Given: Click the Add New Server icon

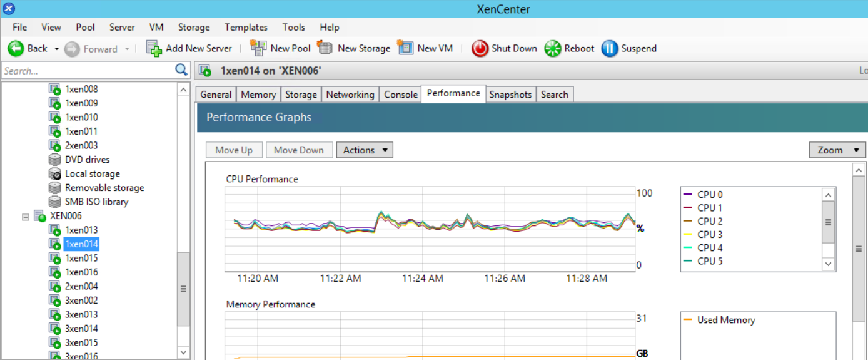Looking at the screenshot, I should click(x=154, y=48).
